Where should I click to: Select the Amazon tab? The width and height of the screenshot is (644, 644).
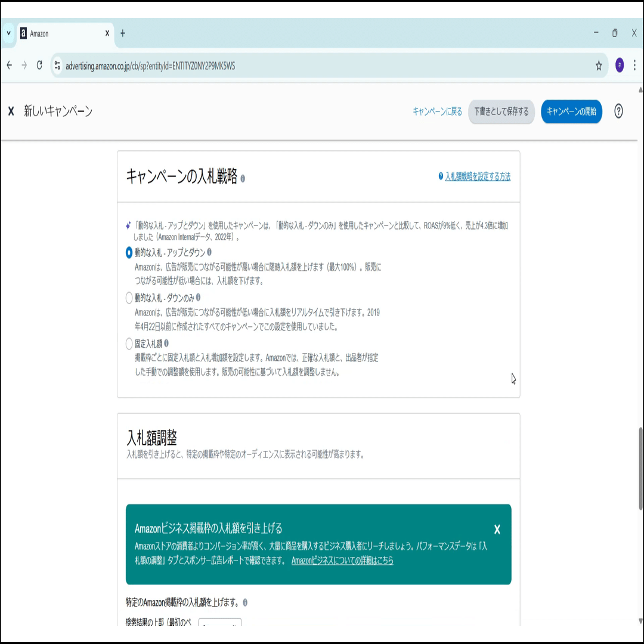[66, 33]
